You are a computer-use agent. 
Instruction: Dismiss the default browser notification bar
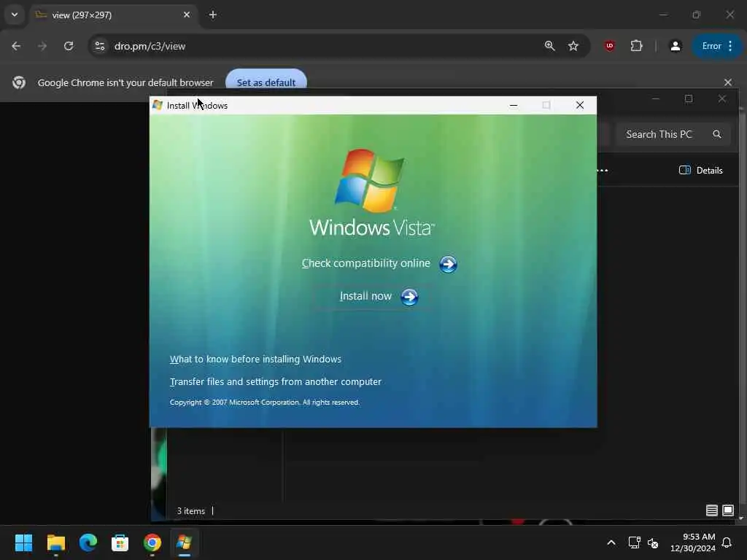tap(728, 82)
